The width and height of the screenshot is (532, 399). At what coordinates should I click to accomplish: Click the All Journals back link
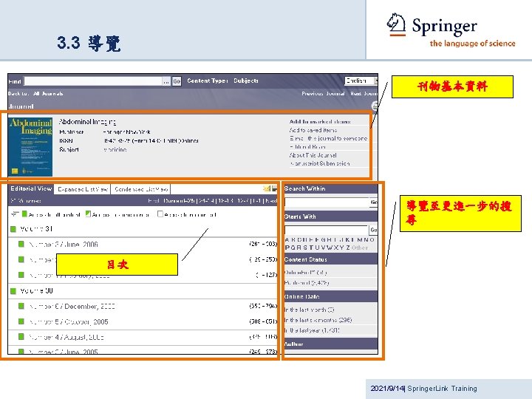(x=48, y=93)
